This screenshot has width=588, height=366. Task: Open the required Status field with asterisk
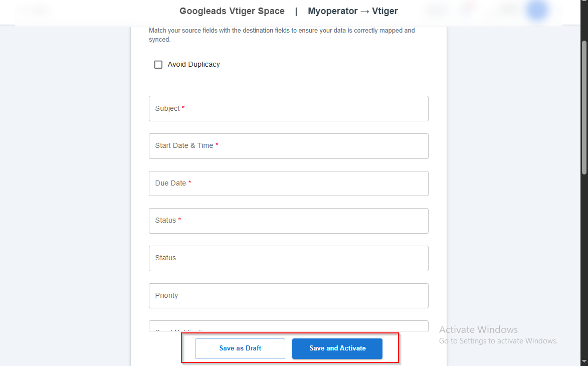click(288, 221)
